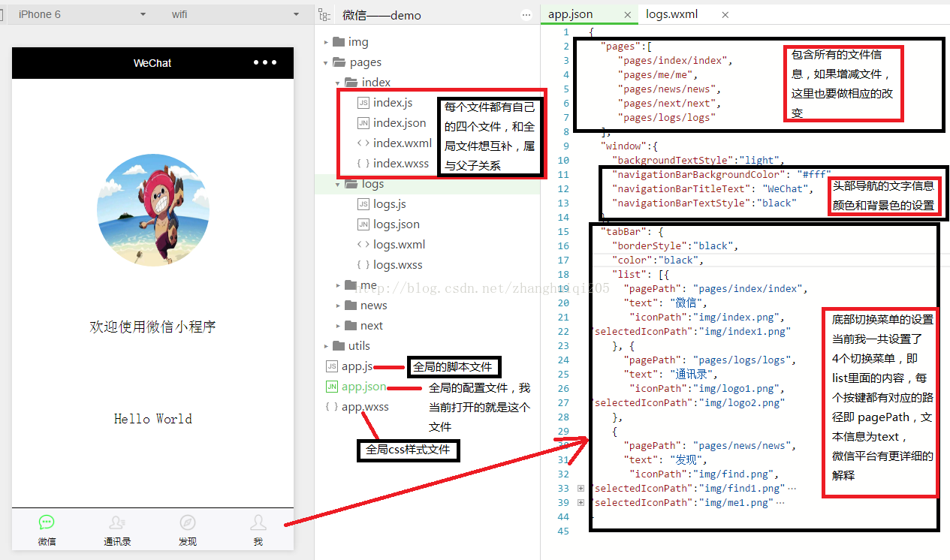Open the global app.wxss file
The height and width of the screenshot is (560, 950).
coord(365,407)
